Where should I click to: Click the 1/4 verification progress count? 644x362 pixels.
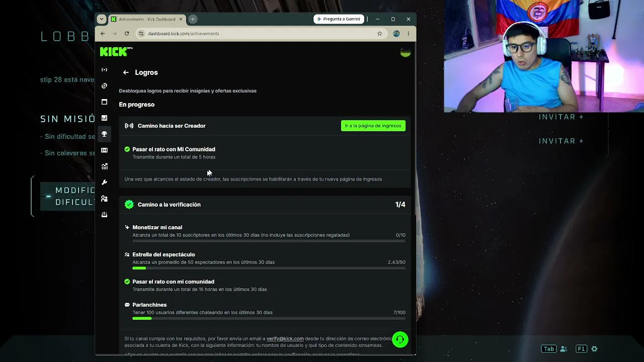click(x=400, y=205)
